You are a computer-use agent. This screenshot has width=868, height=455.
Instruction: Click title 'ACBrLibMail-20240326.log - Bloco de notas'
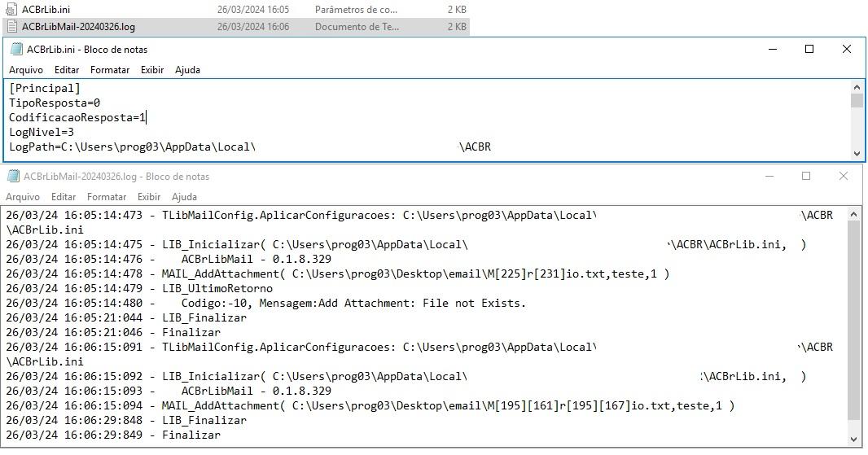[116, 177]
